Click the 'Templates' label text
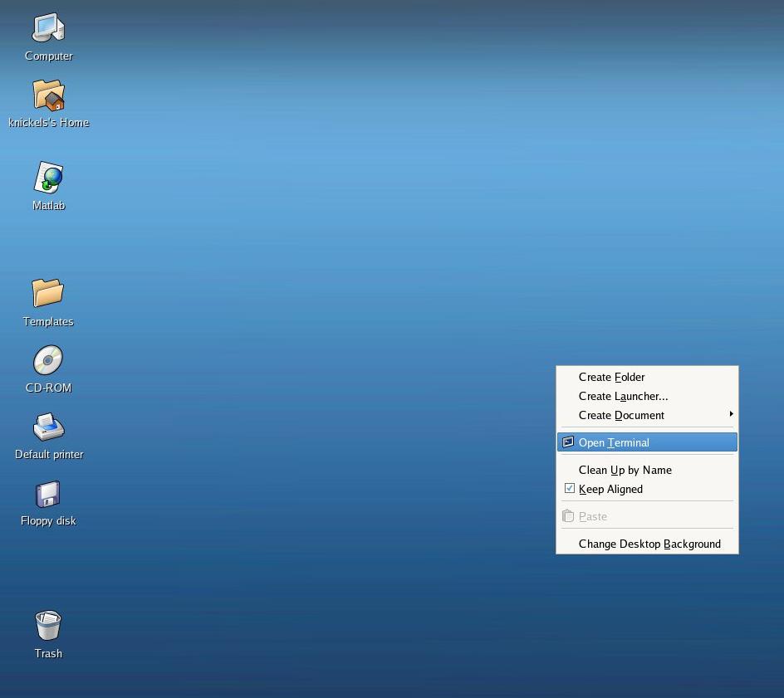784x698 pixels. pyautogui.click(x=48, y=321)
